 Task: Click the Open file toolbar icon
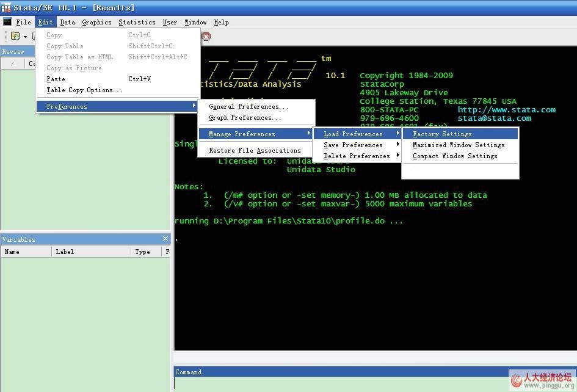[x=15, y=37]
